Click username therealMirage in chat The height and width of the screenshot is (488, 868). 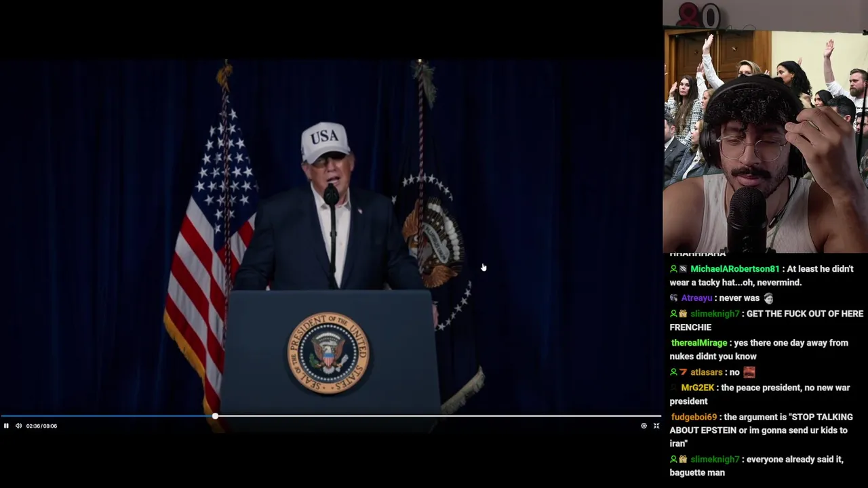click(698, 343)
